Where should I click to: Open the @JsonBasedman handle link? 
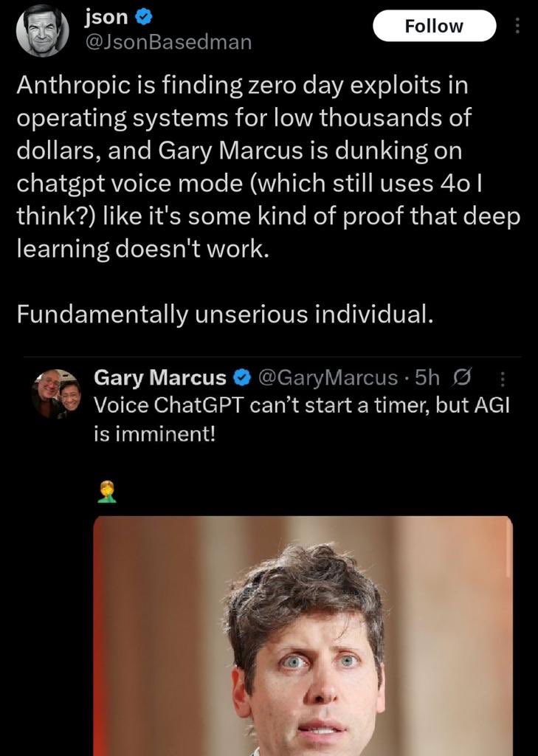click(169, 43)
